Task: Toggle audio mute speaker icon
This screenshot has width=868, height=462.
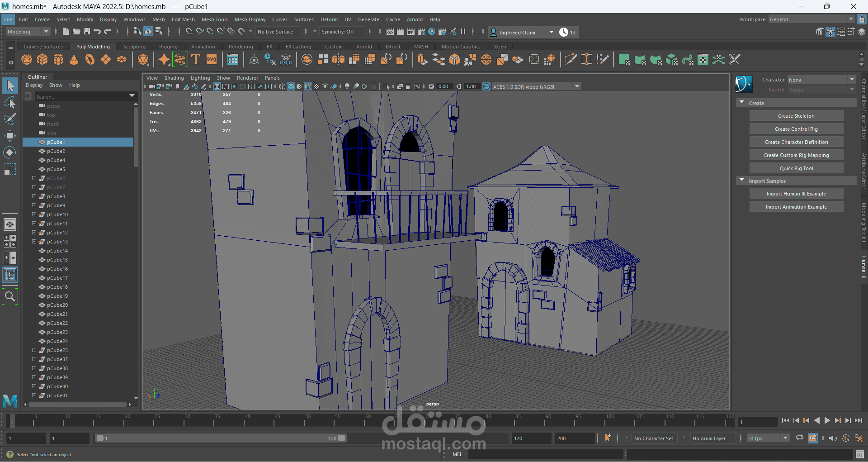Action: [x=833, y=438]
